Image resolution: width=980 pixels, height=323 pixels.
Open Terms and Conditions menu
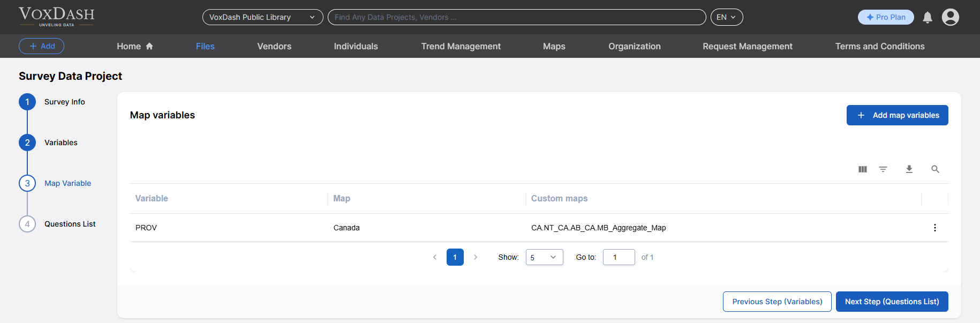click(x=880, y=47)
